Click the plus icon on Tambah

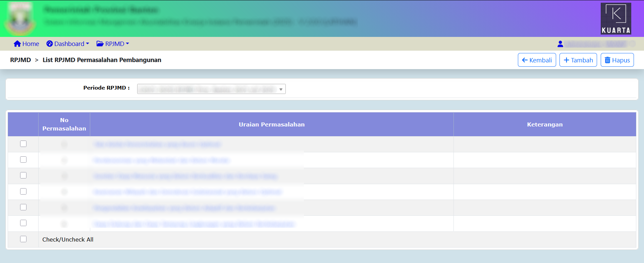567,60
